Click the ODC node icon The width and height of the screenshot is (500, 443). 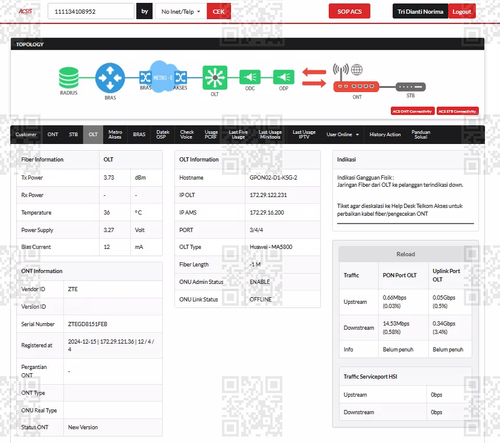250,77
